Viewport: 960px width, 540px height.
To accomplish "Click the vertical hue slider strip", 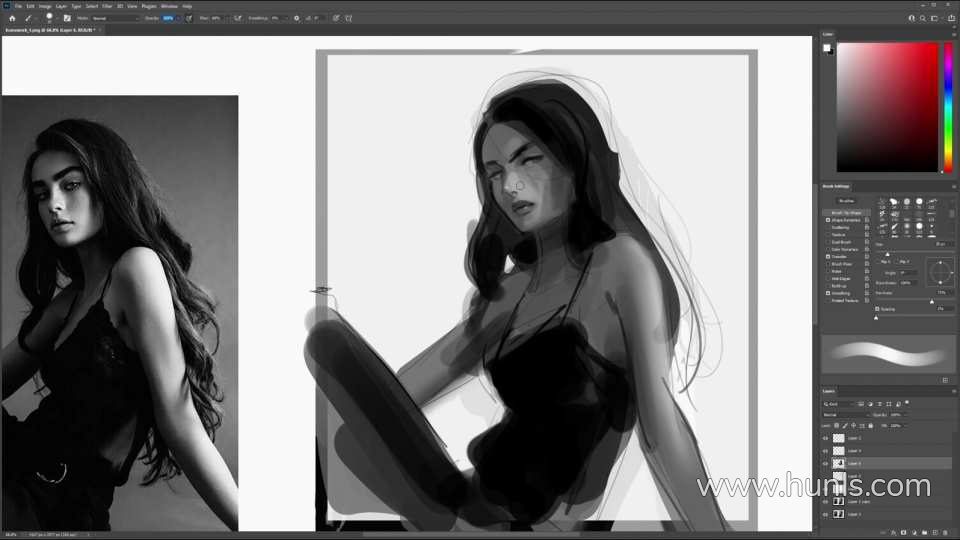I will click(x=948, y=107).
